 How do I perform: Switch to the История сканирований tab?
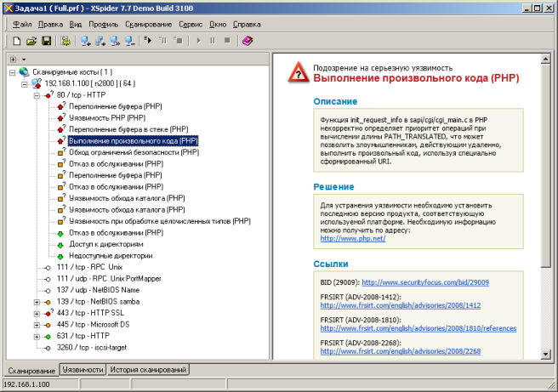point(148,370)
